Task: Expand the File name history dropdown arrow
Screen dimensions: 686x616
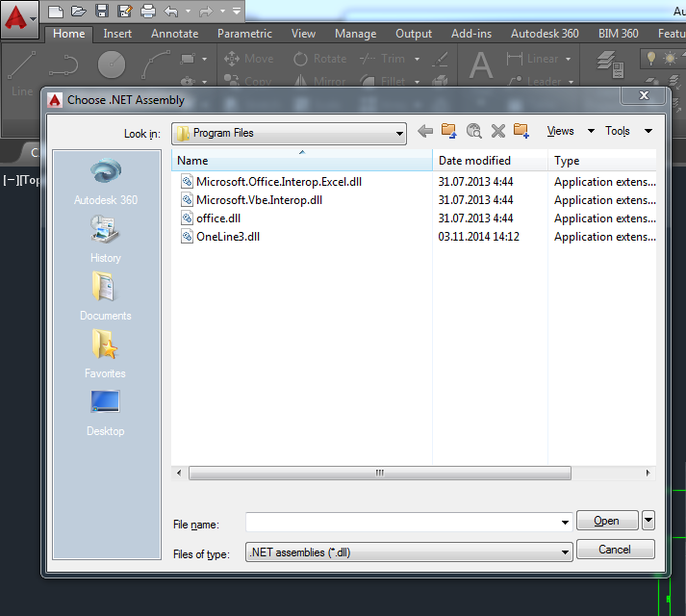Action: (x=565, y=523)
